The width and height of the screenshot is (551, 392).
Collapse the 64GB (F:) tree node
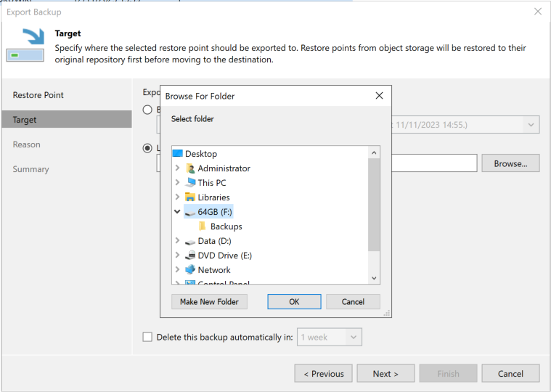click(177, 211)
